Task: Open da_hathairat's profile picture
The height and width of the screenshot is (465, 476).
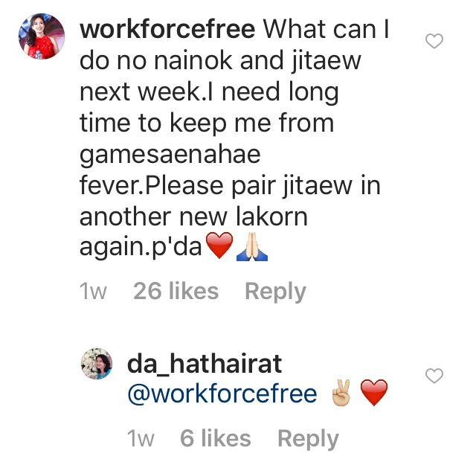Action: pyautogui.click(x=97, y=364)
